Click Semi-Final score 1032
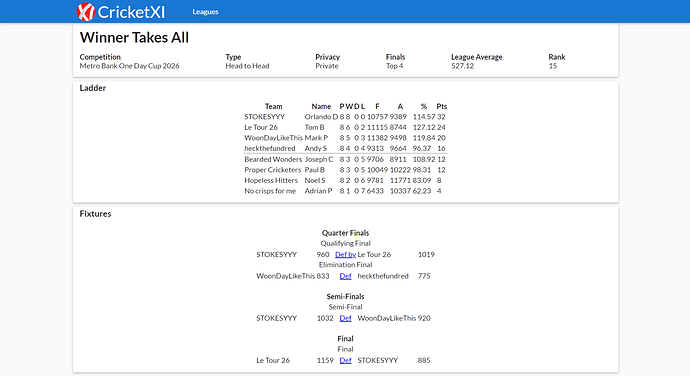The height and width of the screenshot is (376, 690). pos(325,318)
